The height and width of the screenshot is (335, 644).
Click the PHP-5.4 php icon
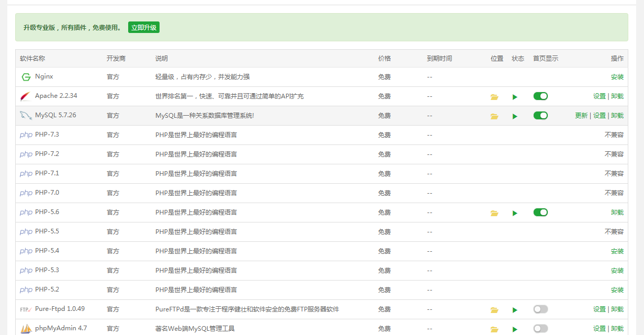26,251
